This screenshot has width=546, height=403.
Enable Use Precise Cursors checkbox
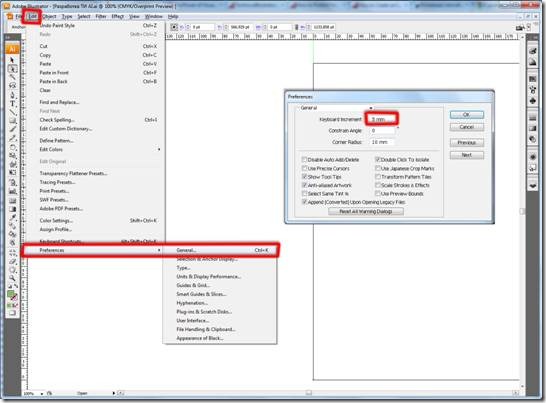click(304, 168)
